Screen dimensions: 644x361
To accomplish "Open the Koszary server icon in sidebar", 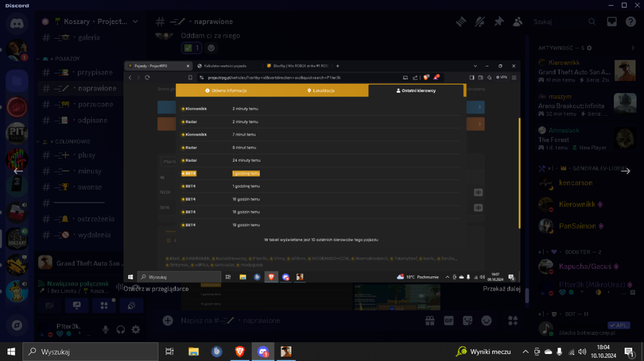I will click(17, 239).
